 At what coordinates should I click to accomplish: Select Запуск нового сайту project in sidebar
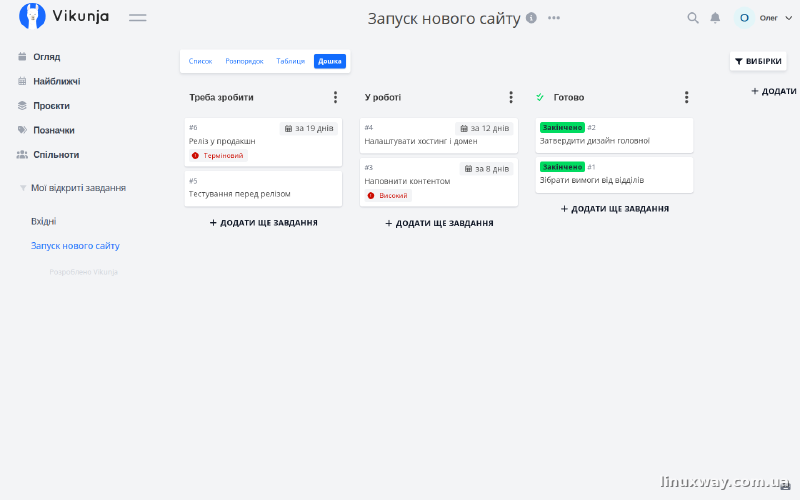click(75, 246)
